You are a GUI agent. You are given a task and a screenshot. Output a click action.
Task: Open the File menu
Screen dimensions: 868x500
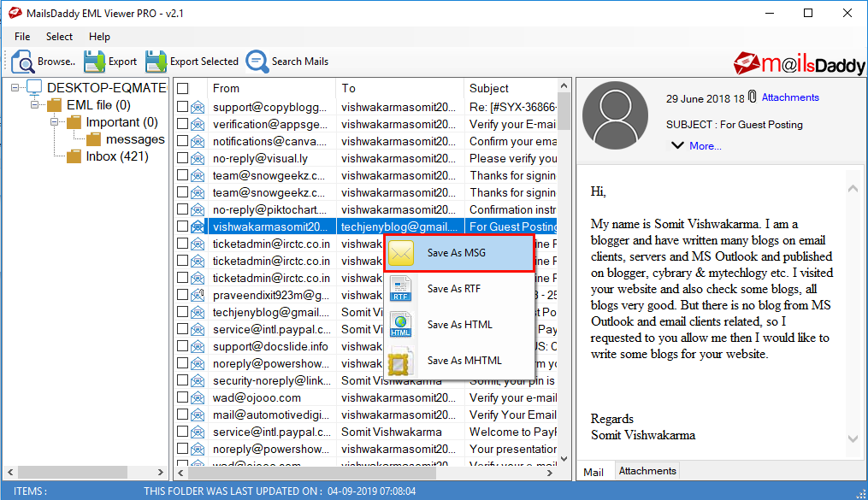coord(22,37)
